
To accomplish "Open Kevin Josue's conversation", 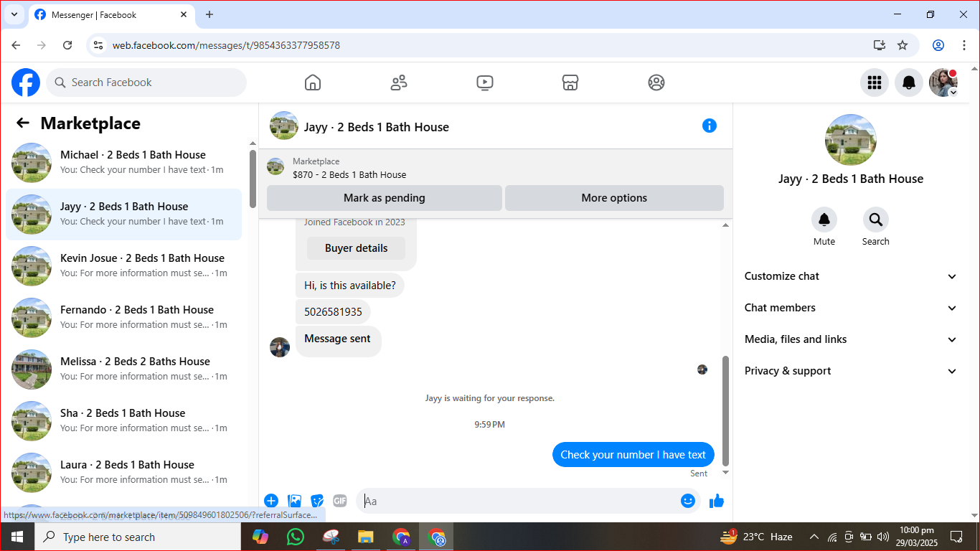I will coord(123,266).
